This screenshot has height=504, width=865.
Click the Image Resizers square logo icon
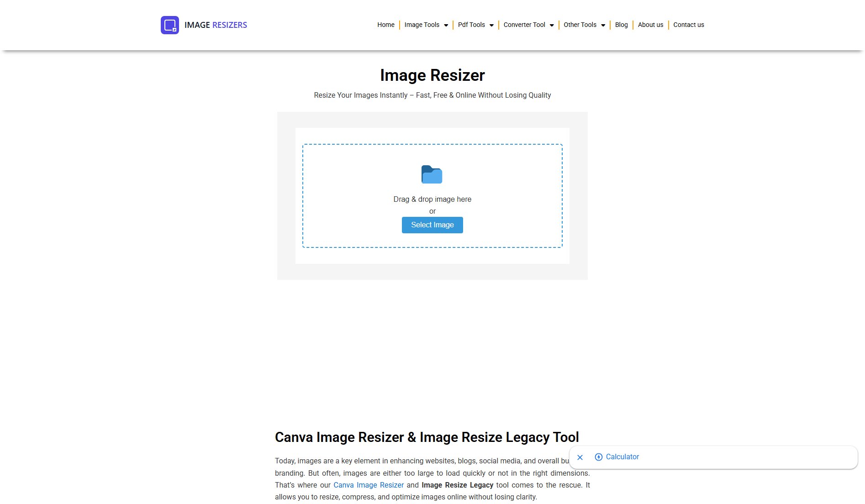tap(169, 25)
